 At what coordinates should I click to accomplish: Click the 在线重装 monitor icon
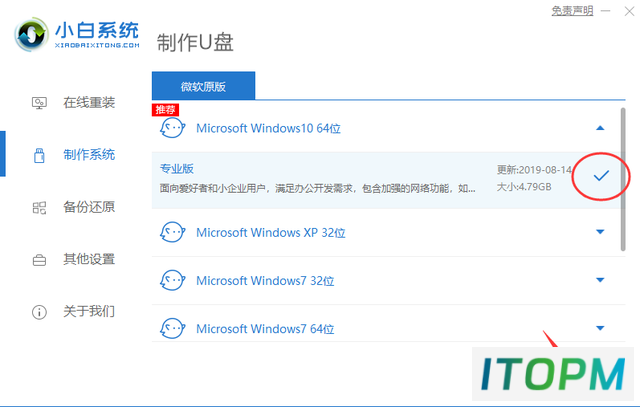tap(39, 103)
